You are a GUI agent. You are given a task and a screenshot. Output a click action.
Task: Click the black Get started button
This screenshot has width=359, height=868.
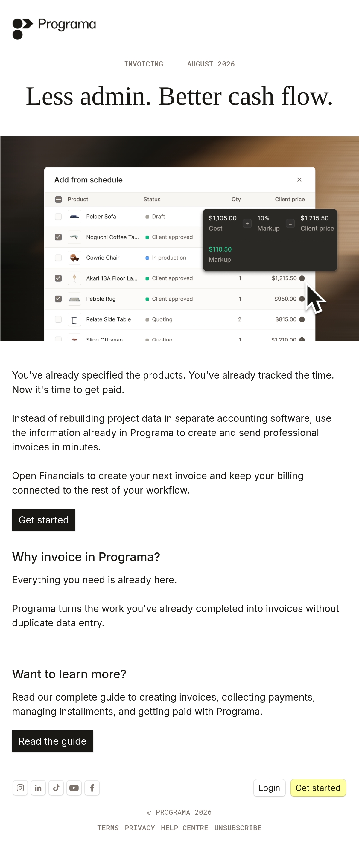pos(44,520)
